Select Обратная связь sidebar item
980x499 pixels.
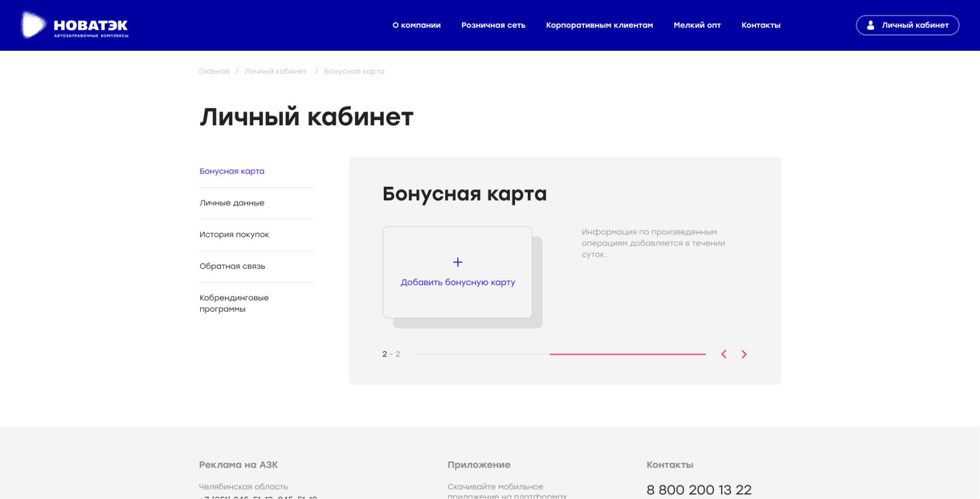click(x=232, y=266)
